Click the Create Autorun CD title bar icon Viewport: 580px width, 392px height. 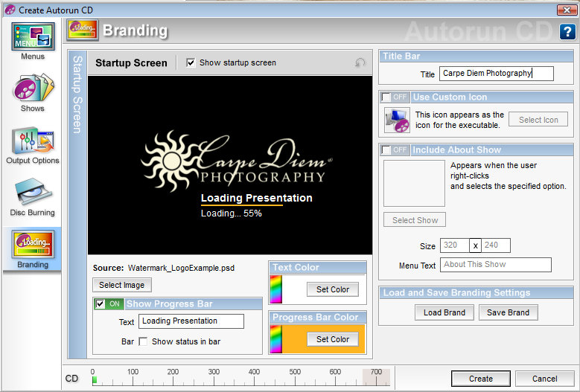[x=10, y=10]
